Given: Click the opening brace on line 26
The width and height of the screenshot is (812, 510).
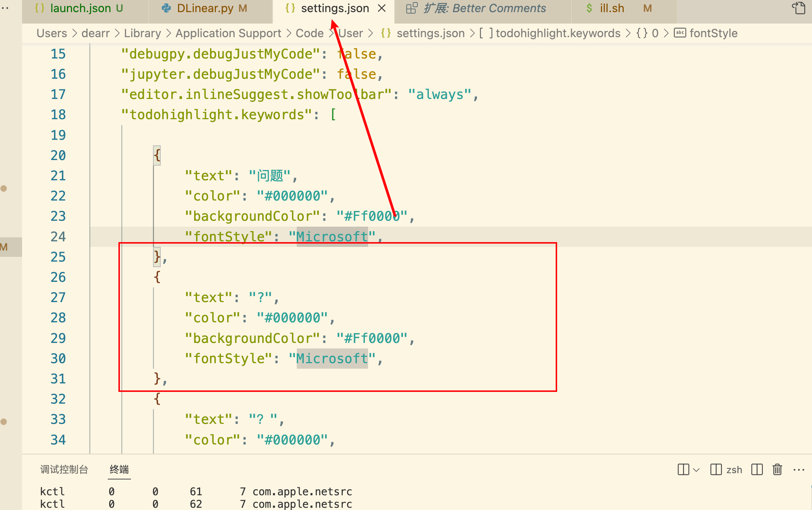Looking at the screenshot, I should 157,277.
